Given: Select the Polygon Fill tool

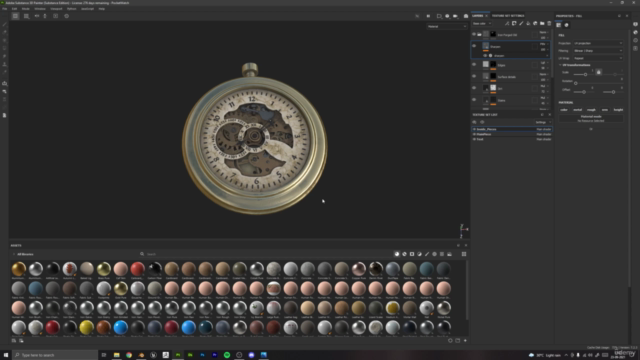Looking at the screenshot, I should (4, 48).
